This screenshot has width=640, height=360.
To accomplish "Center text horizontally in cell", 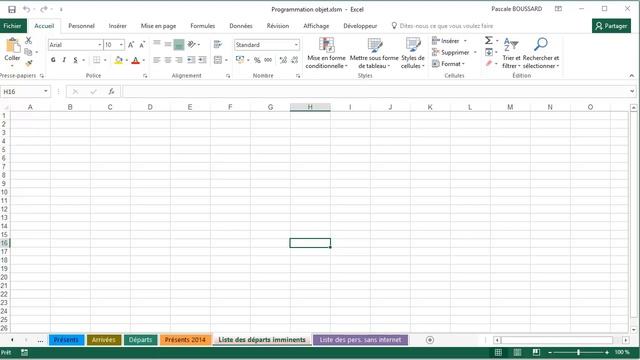I will 168,60.
